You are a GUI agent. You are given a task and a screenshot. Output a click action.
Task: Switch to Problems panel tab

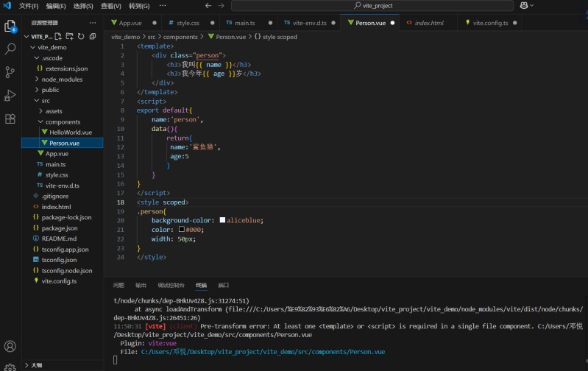point(118,285)
